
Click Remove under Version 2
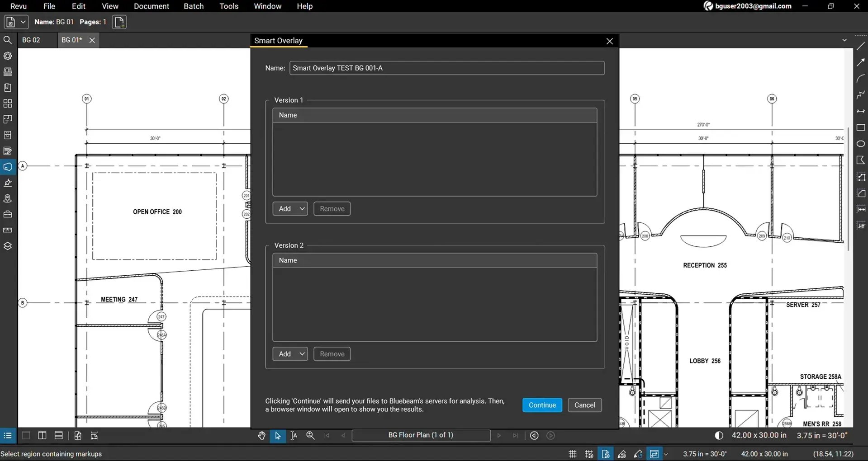click(x=332, y=354)
